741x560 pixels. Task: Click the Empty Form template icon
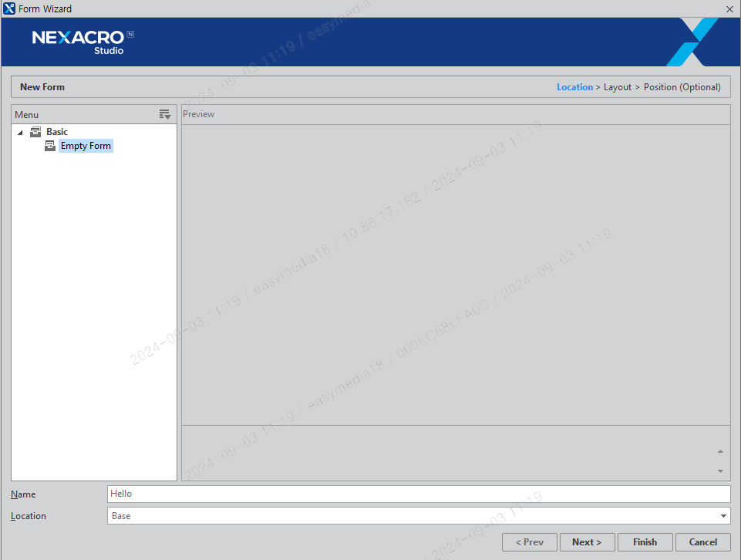(x=50, y=146)
